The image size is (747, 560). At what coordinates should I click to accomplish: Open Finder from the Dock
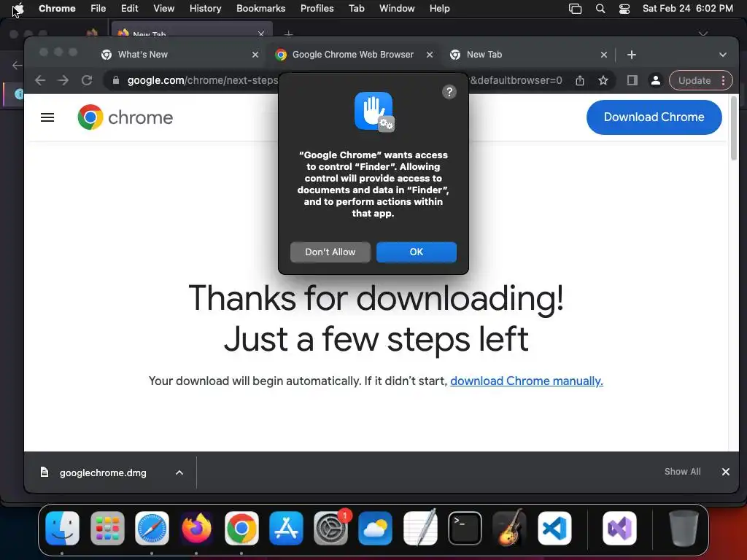63,528
